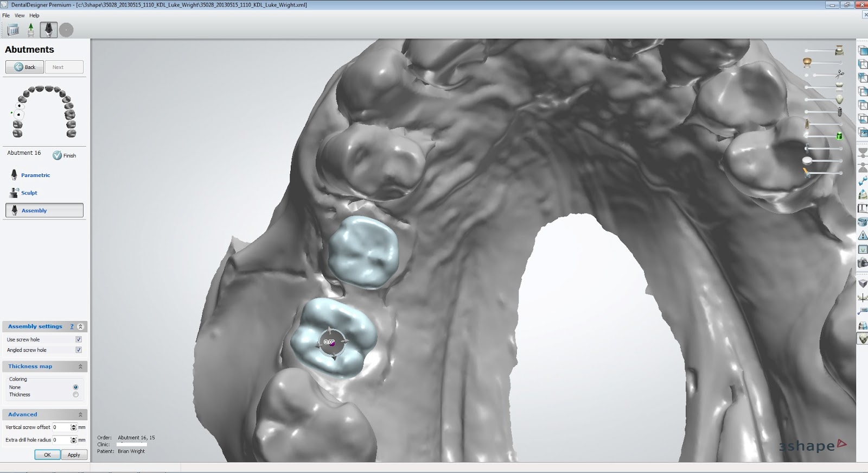Open Assembly settings help question mark
This screenshot has width=868, height=473.
[72, 326]
